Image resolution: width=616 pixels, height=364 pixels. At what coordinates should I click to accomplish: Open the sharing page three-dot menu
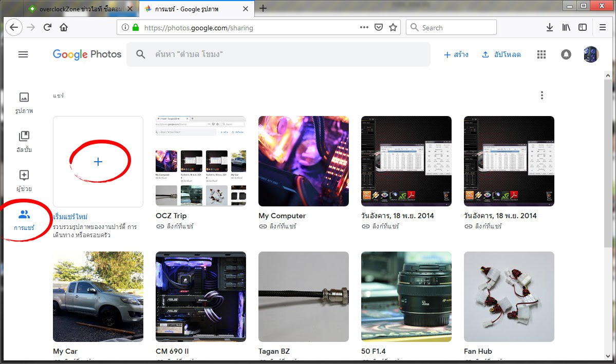(x=542, y=95)
